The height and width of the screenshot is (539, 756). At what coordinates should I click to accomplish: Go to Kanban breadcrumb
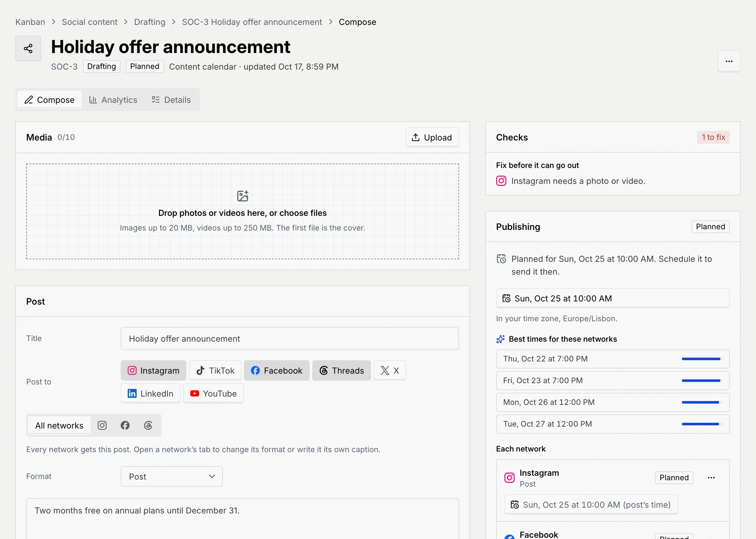[x=30, y=22]
